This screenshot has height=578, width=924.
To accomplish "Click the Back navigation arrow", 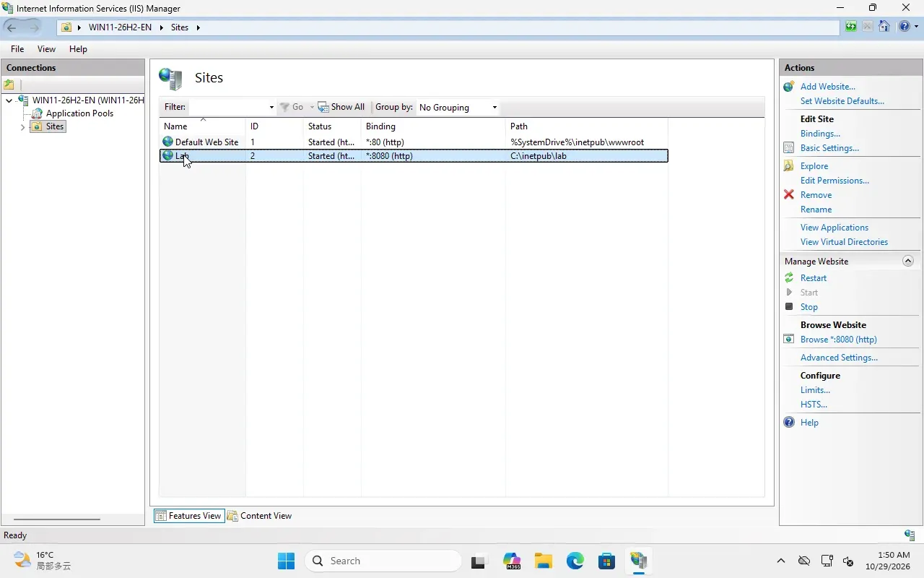I will [x=12, y=27].
